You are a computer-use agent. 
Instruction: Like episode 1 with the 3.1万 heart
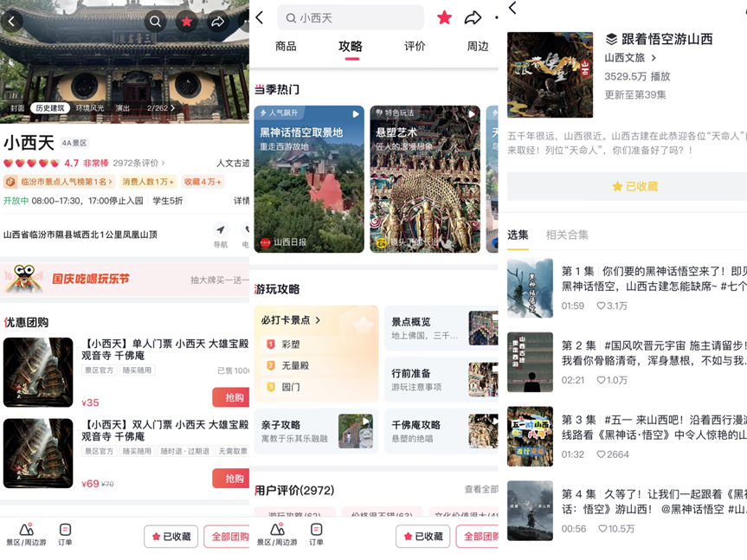click(602, 306)
